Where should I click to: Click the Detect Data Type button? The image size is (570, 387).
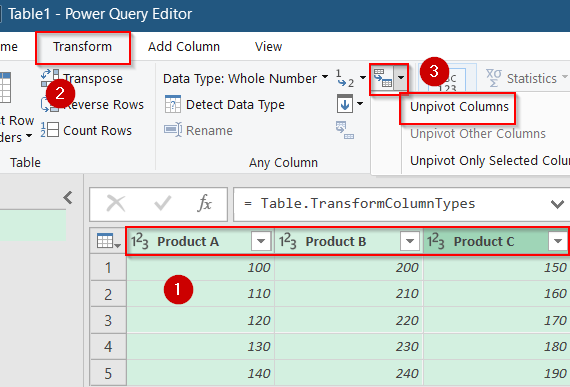[224, 105]
